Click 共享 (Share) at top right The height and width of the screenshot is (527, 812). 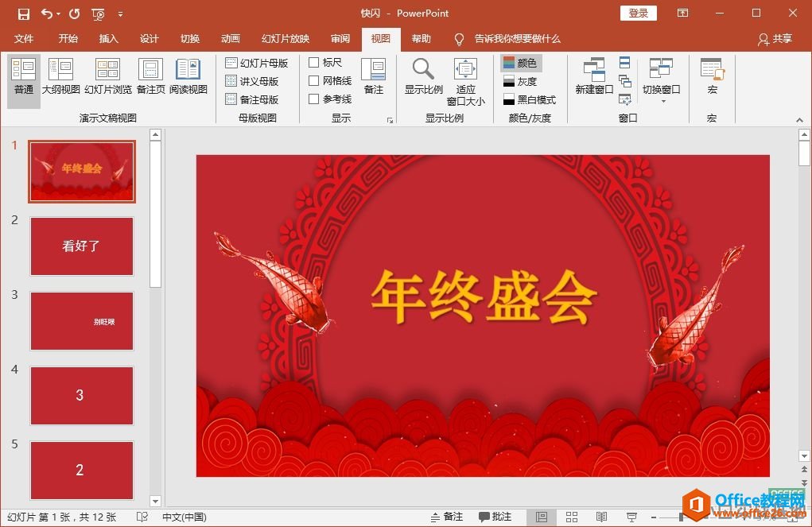(775, 38)
